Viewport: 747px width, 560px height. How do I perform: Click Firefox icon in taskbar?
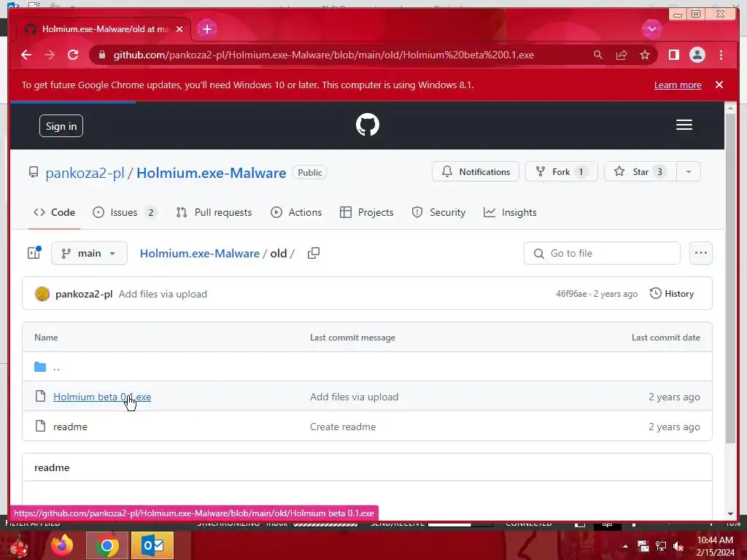[x=62, y=545]
